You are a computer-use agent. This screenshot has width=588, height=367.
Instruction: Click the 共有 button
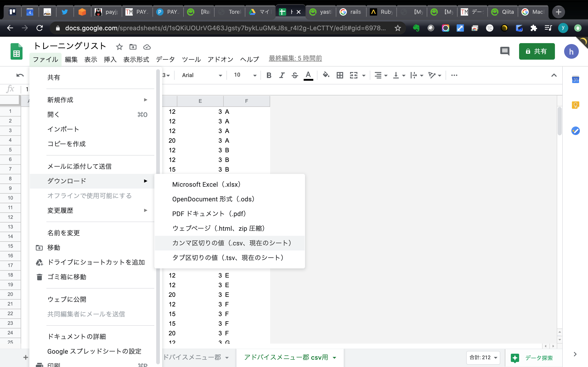(x=537, y=51)
